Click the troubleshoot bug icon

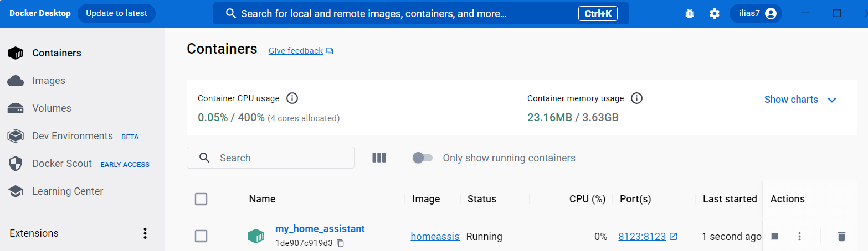[x=690, y=14]
